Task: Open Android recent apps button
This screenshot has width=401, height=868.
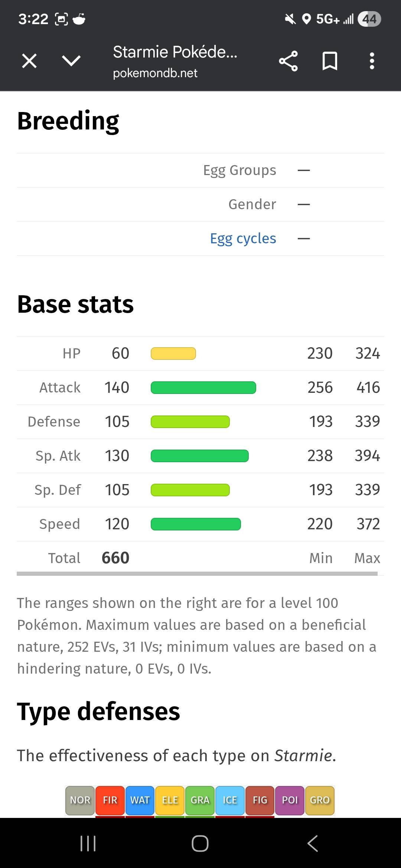Action: coord(88,843)
